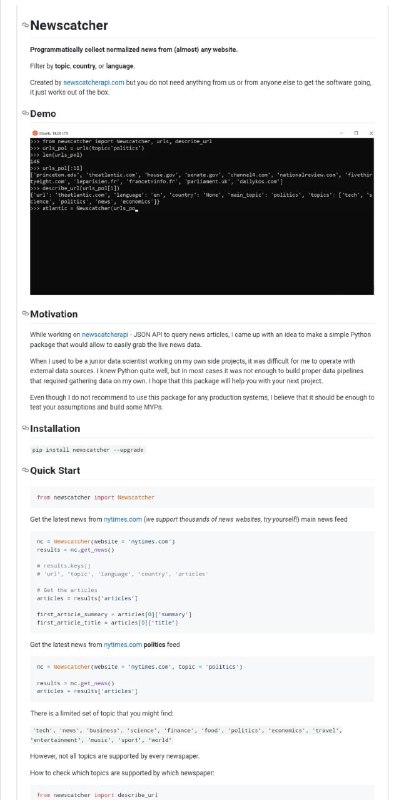Screen dimensions: 404x800
Task: Click the Ubuntu icon in demo terminal titlebar
Action: point(35,133)
